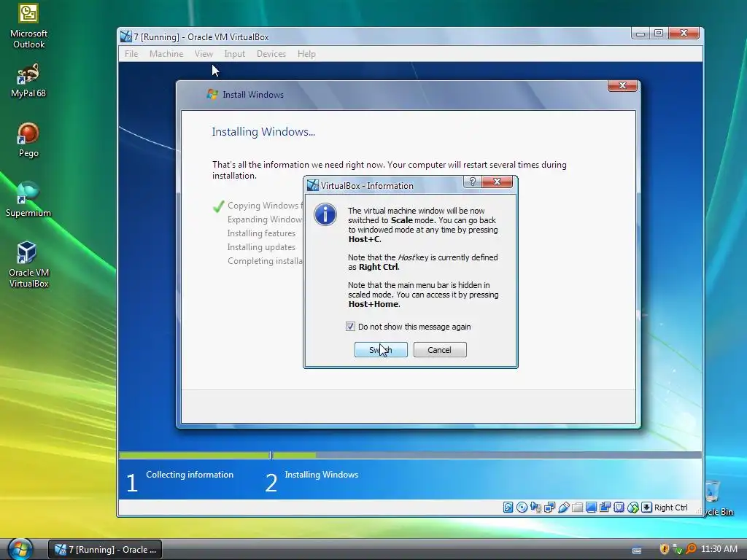Click the Installing features list item
The width and height of the screenshot is (747, 560).
click(261, 233)
